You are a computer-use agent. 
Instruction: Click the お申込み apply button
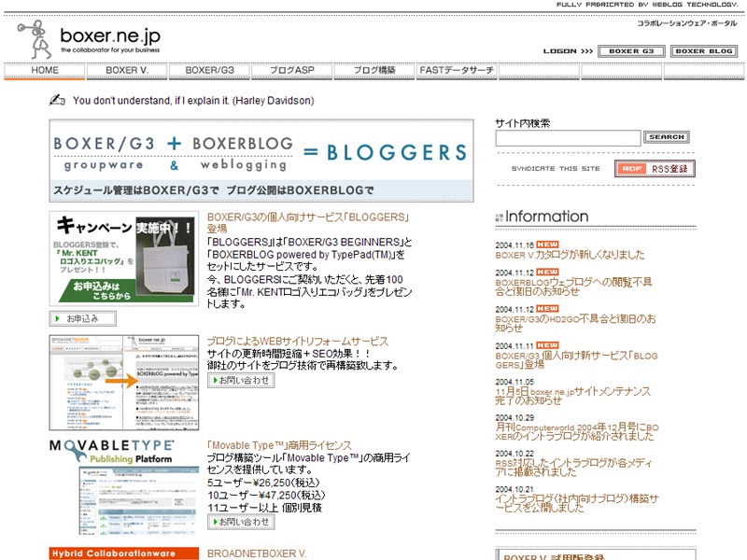[82, 318]
